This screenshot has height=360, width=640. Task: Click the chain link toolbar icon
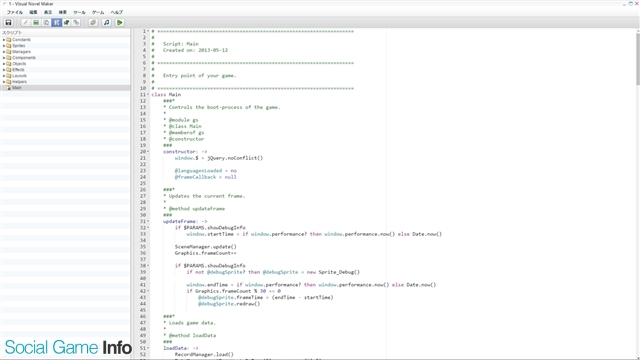pos(76,23)
